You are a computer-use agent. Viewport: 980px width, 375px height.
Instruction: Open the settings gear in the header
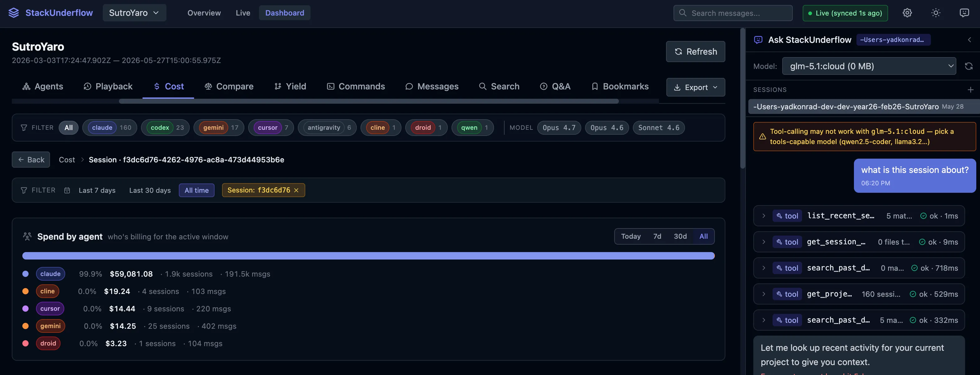[907, 13]
